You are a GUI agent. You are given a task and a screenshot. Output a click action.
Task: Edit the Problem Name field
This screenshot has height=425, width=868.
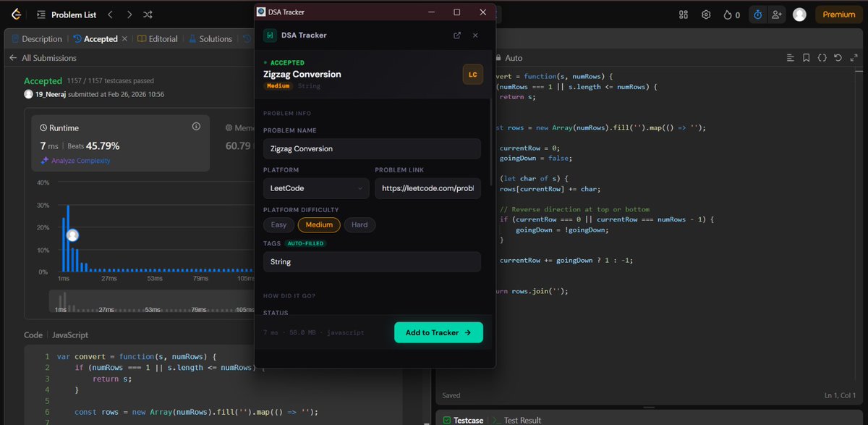tap(372, 148)
